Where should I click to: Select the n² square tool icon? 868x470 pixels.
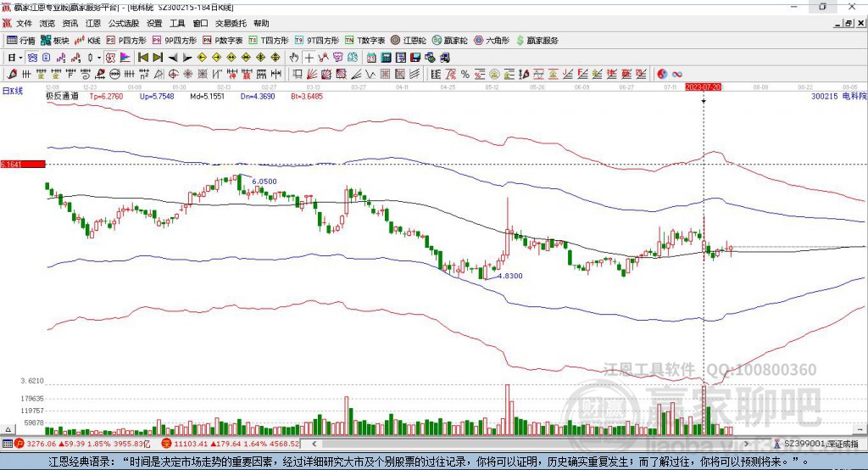144,74
